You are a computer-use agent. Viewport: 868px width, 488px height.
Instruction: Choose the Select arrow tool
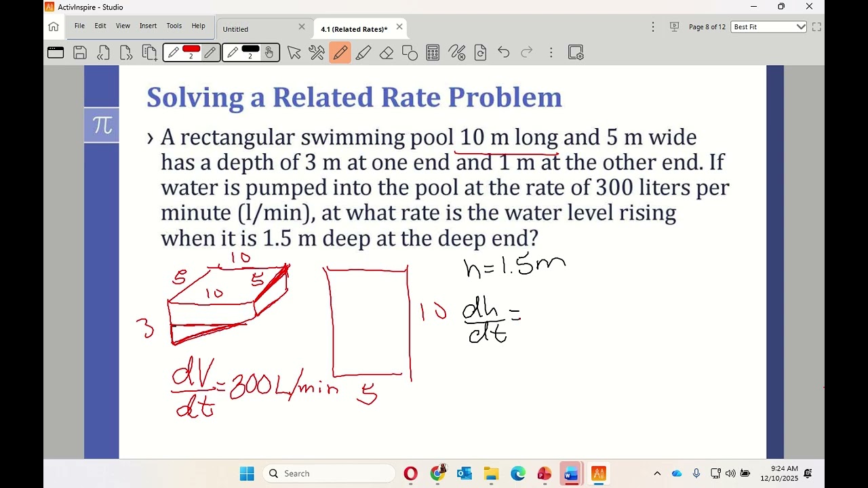(294, 53)
